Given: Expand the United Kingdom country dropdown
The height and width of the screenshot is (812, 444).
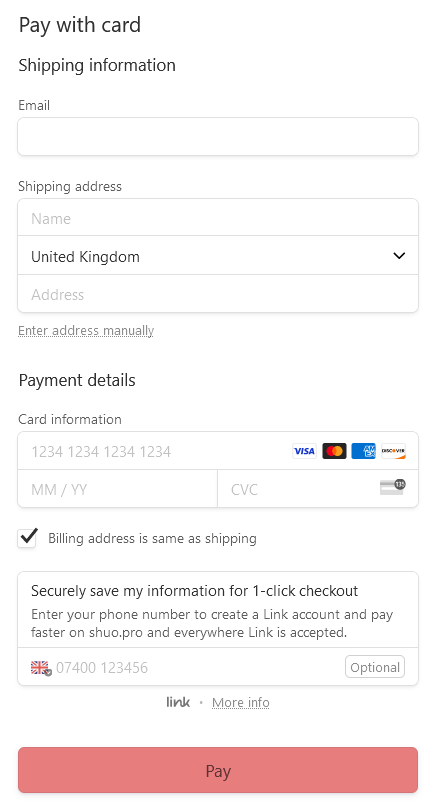Looking at the screenshot, I should 218,256.
